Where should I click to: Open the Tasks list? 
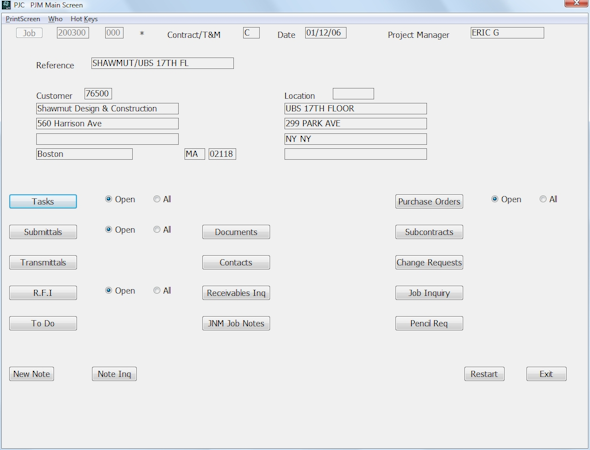43,201
